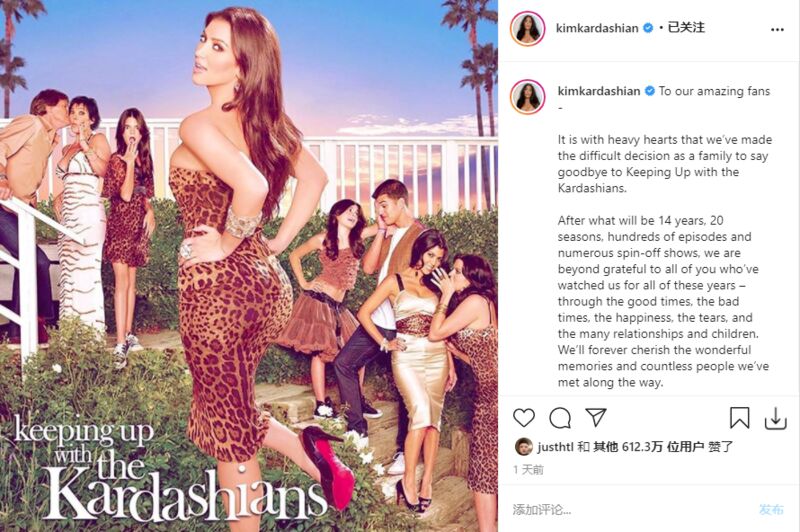This screenshot has width=800, height=532.
Task: Click the 1 天前 timestamp
Action: coord(529,469)
